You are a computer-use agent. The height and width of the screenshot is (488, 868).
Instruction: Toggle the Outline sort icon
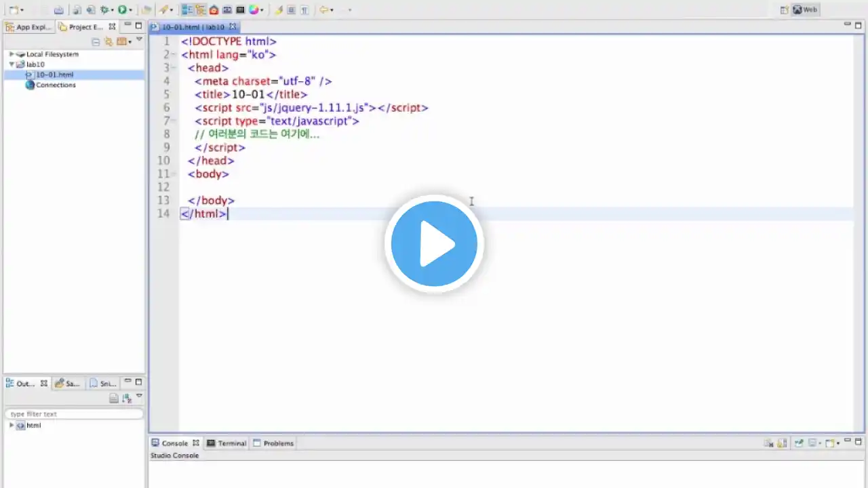click(126, 399)
